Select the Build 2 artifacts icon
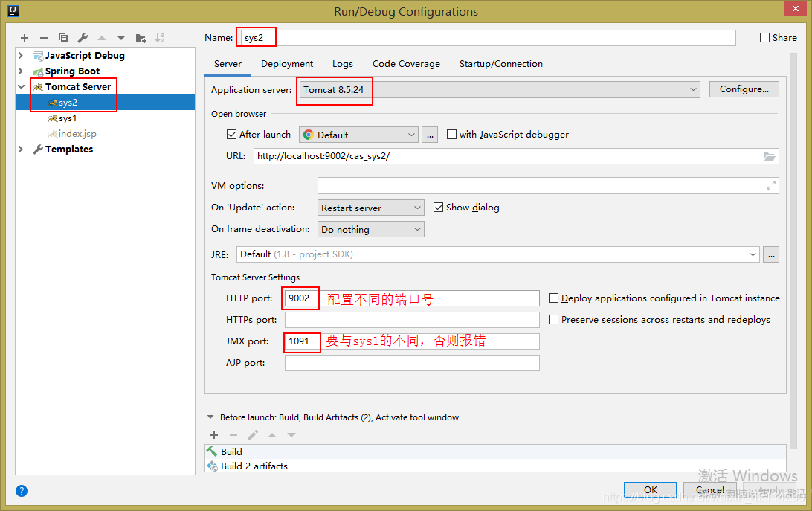The height and width of the screenshot is (511, 812). click(x=212, y=466)
